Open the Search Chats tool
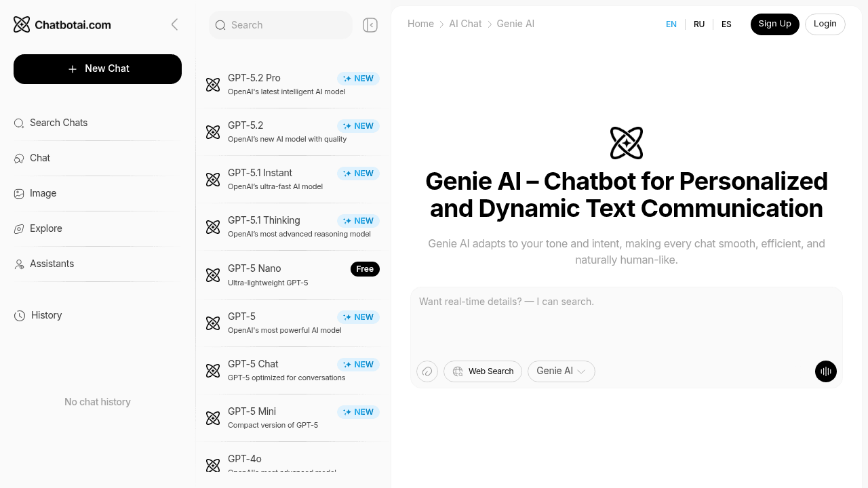 point(58,123)
